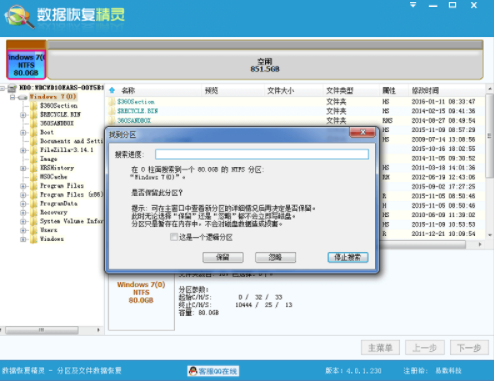
Task: Expand the Windows tree folder
Action: pos(23,239)
